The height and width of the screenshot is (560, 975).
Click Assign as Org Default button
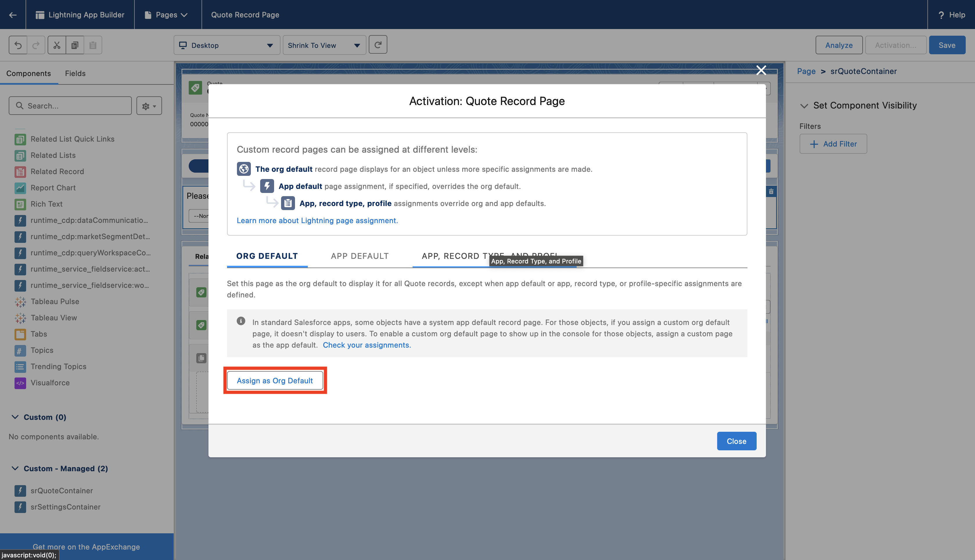coord(275,380)
